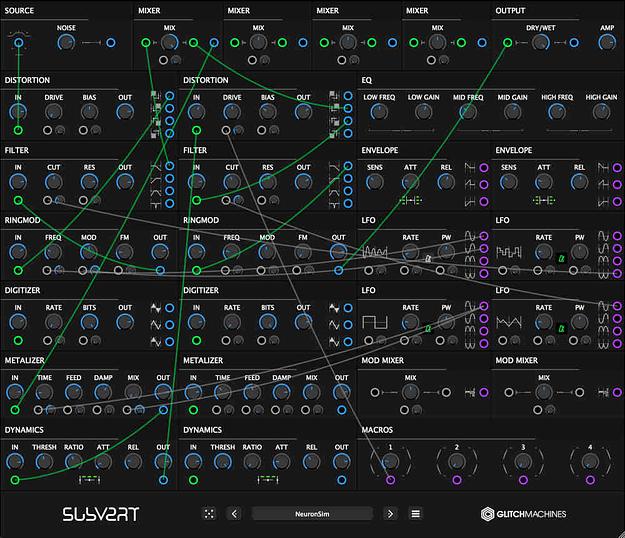Screen dimensions: 625x538
Task: Open the random-step waveform display in LFO
Action: tap(509, 252)
